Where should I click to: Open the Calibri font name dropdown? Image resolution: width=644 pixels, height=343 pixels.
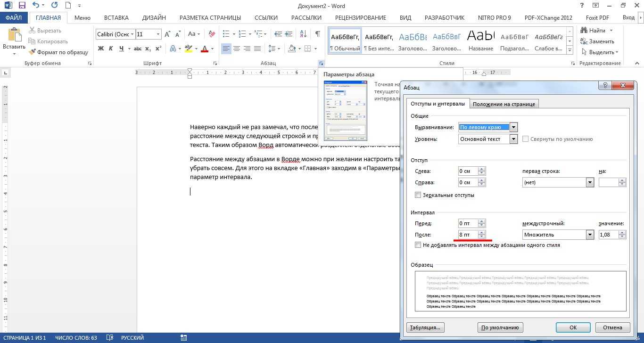(x=132, y=34)
